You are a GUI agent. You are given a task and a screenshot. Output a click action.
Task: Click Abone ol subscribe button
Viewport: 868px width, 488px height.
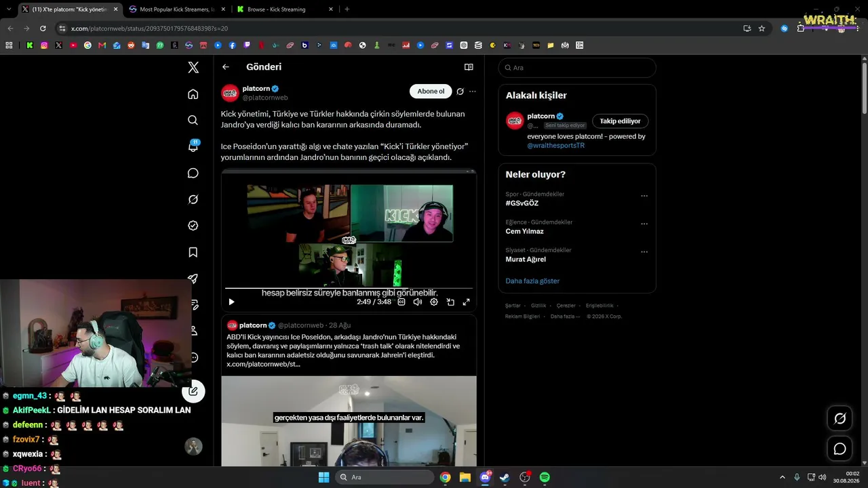coord(431,91)
